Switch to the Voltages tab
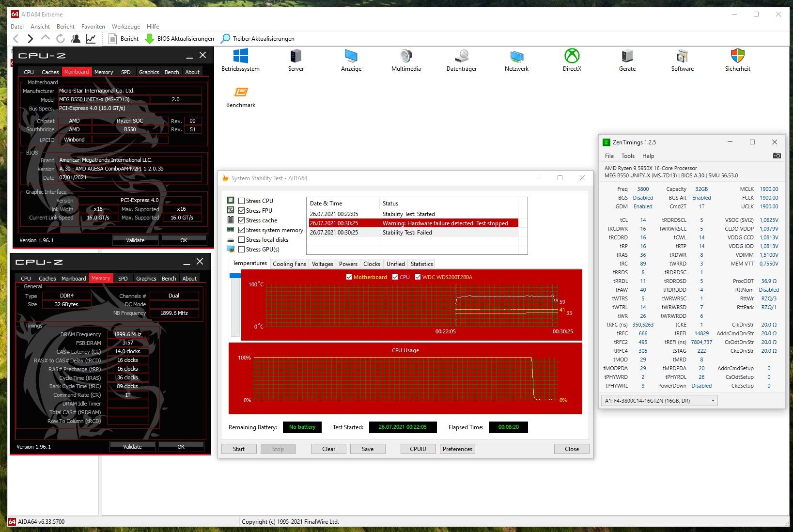This screenshot has height=532, width=793. point(323,264)
